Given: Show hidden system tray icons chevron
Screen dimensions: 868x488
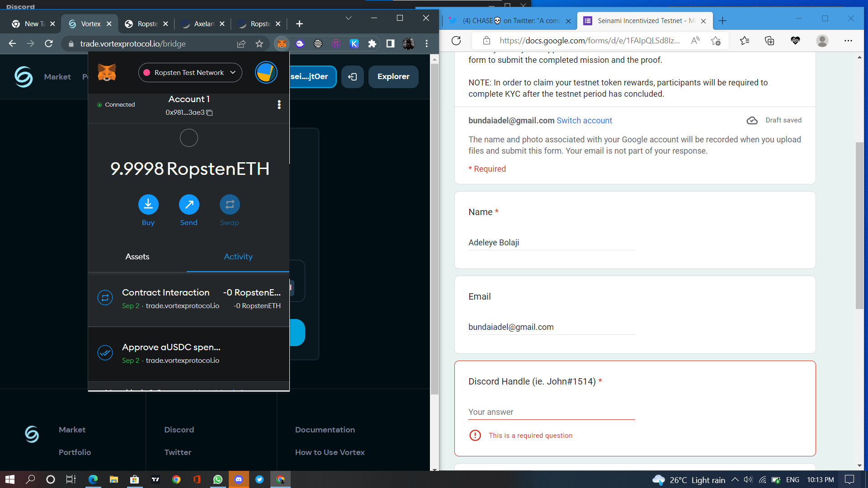Looking at the screenshot, I should [735, 479].
